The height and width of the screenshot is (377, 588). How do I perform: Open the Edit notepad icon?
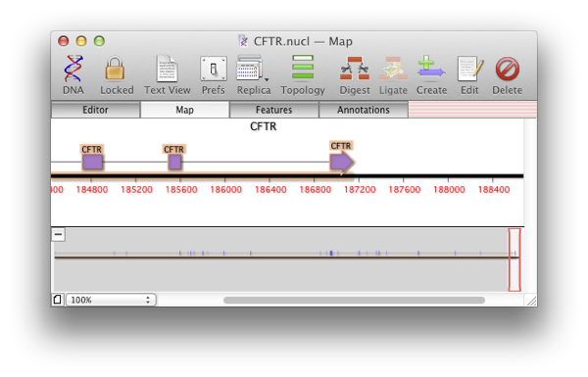click(469, 69)
